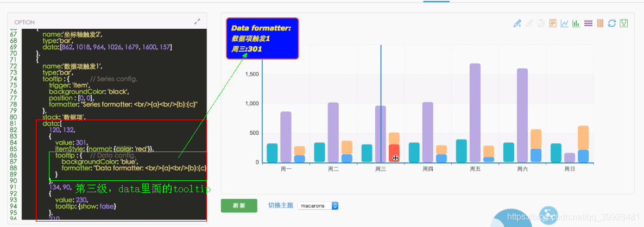Switch to tiled layout icon
Screen dimensions: 644x227
coord(600,23)
